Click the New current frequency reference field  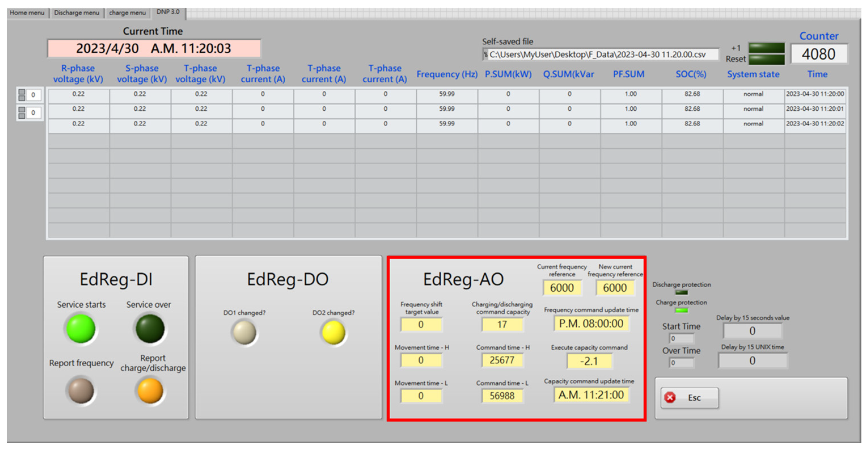pos(615,288)
